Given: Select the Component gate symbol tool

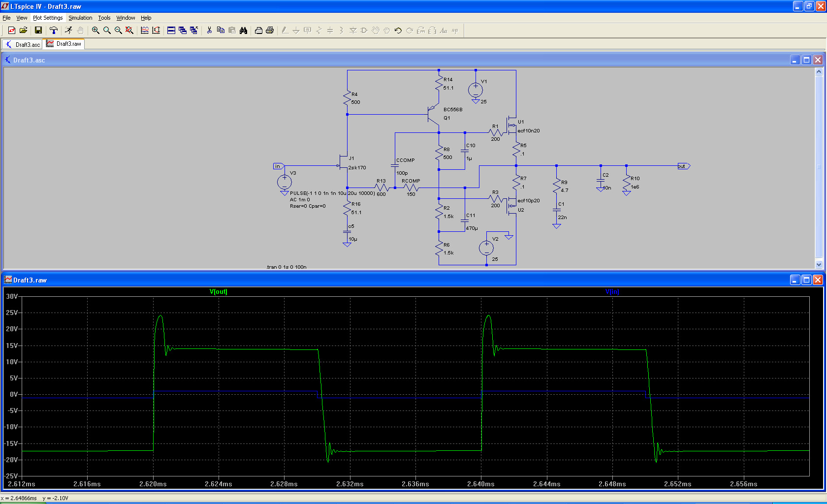Looking at the screenshot, I should (364, 31).
